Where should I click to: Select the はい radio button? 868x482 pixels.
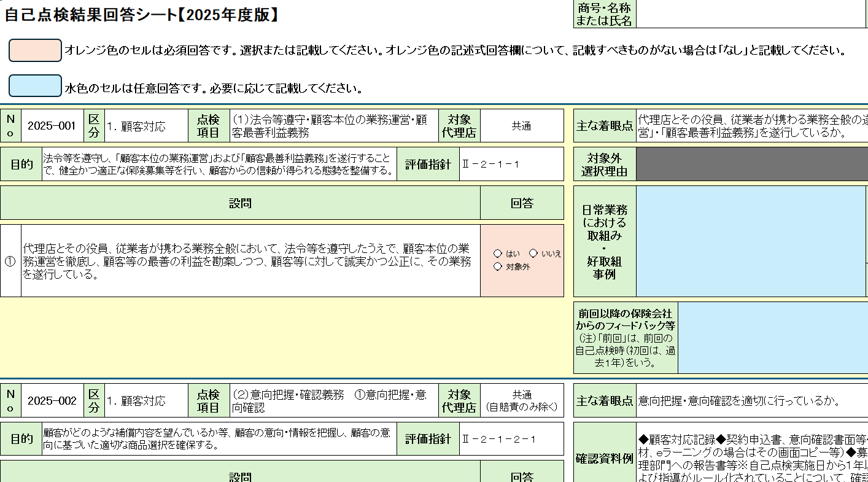498,254
